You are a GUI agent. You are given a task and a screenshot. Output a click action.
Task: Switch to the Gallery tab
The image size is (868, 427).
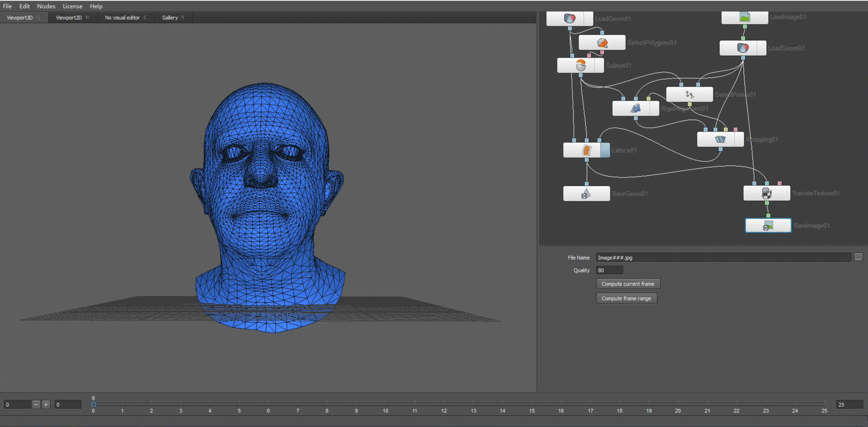[170, 18]
